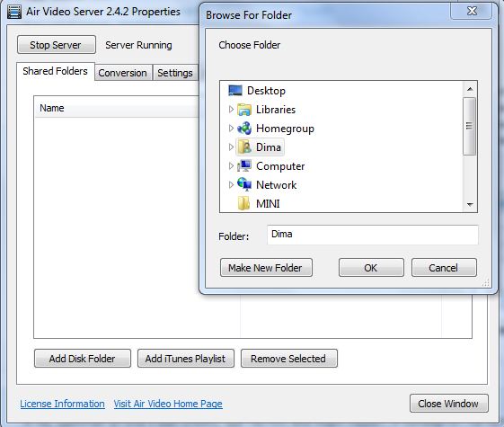Open the License Information link
Viewport: 504px width, 427px height.
click(x=62, y=404)
